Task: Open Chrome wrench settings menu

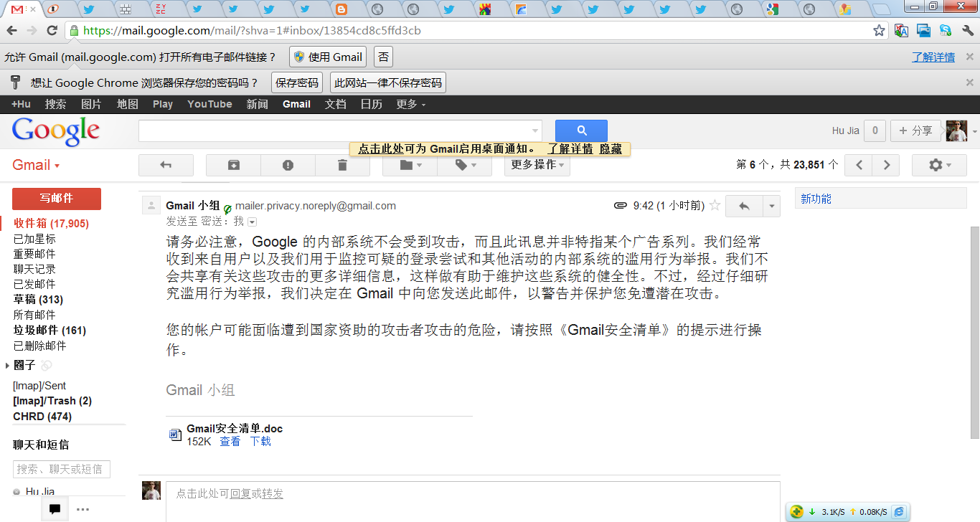Action: pos(967,31)
